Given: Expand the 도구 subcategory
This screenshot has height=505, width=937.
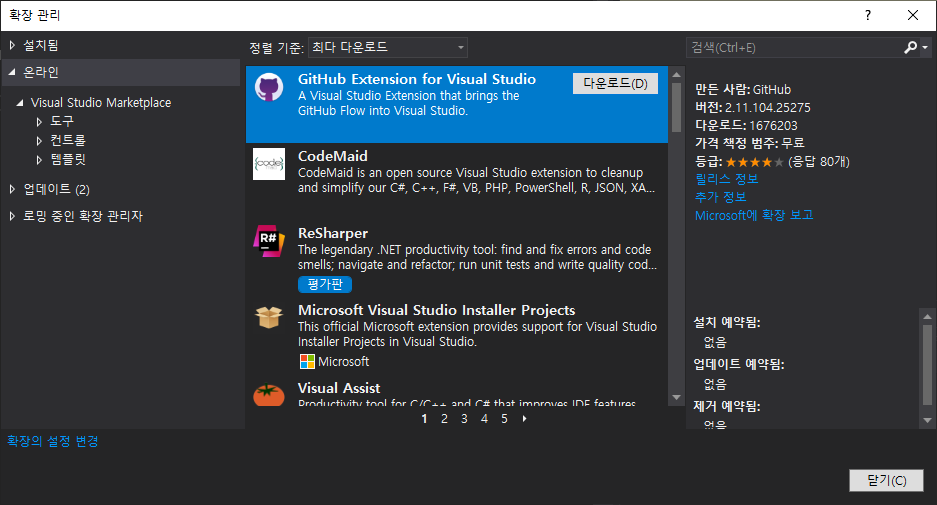Looking at the screenshot, I should click(39, 121).
